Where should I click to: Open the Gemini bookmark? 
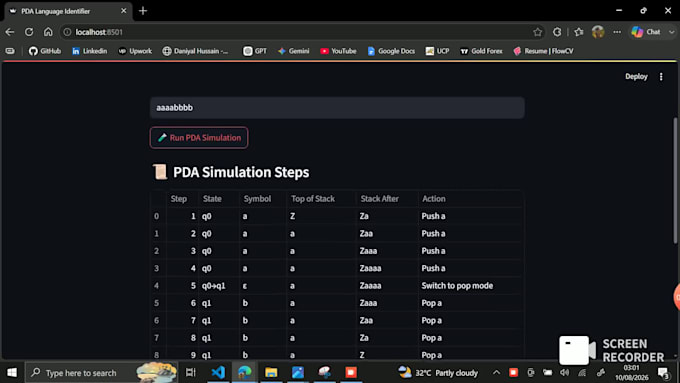click(294, 51)
